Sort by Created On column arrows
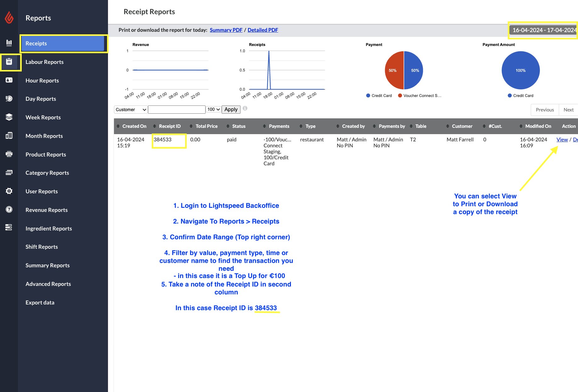Viewport: 578px width, 392px height. point(118,126)
